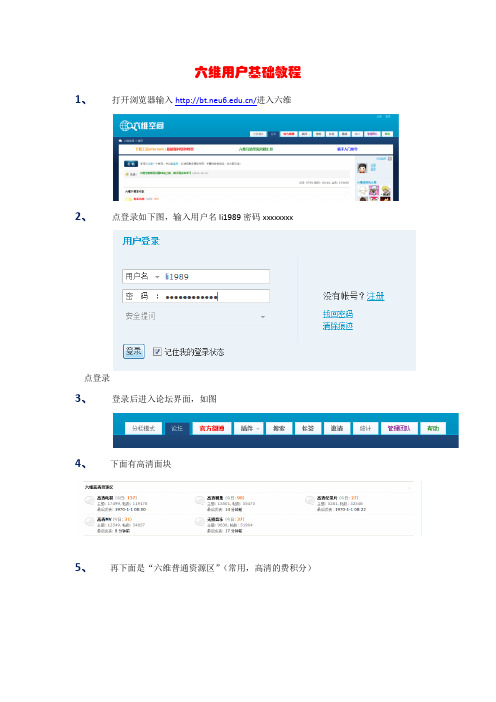Select the 论坛 forum tab

coord(177,428)
